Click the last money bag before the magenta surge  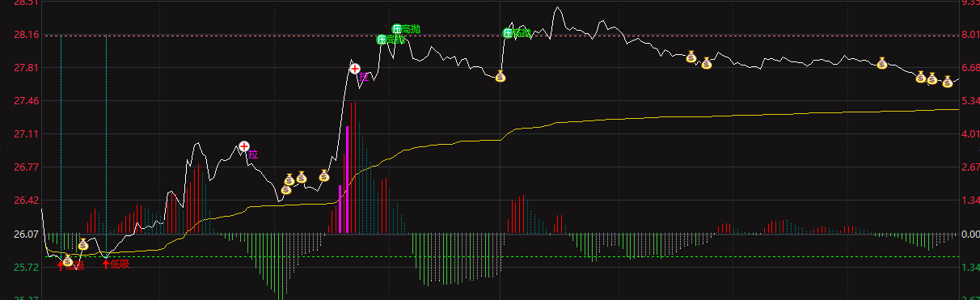pyautogui.click(x=323, y=175)
